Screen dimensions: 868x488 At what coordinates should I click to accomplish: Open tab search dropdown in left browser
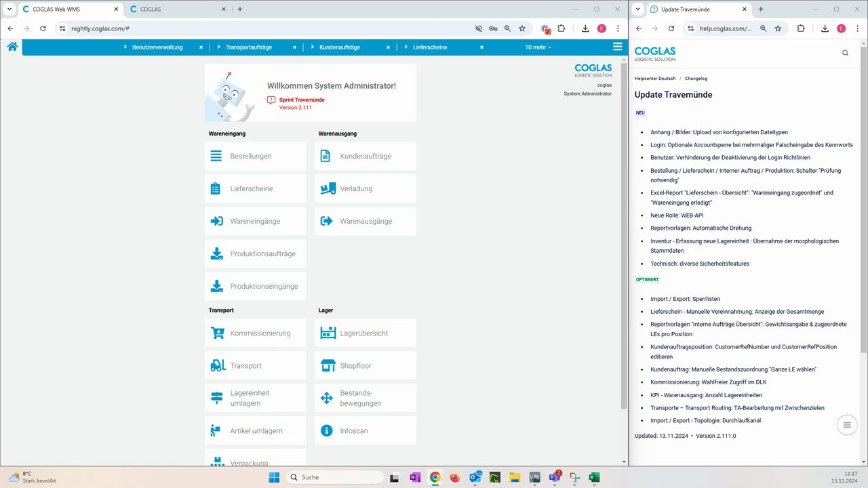[x=9, y=9]
